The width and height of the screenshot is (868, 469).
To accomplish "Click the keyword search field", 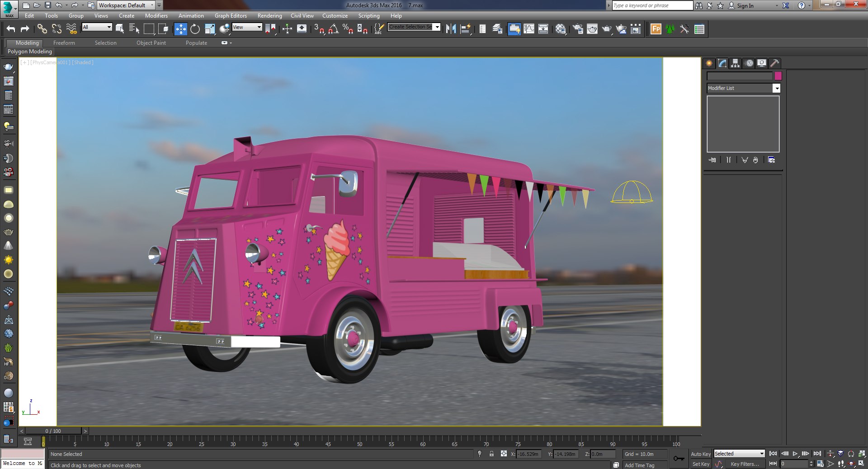I will tap(652, 5).
